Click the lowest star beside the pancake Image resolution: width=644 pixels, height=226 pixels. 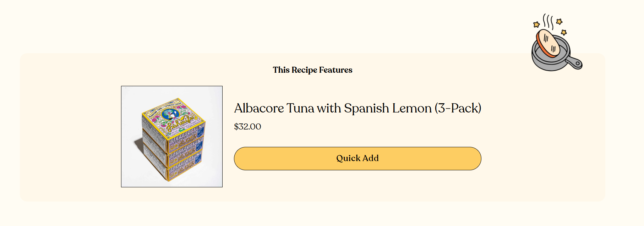coord(564,33)
